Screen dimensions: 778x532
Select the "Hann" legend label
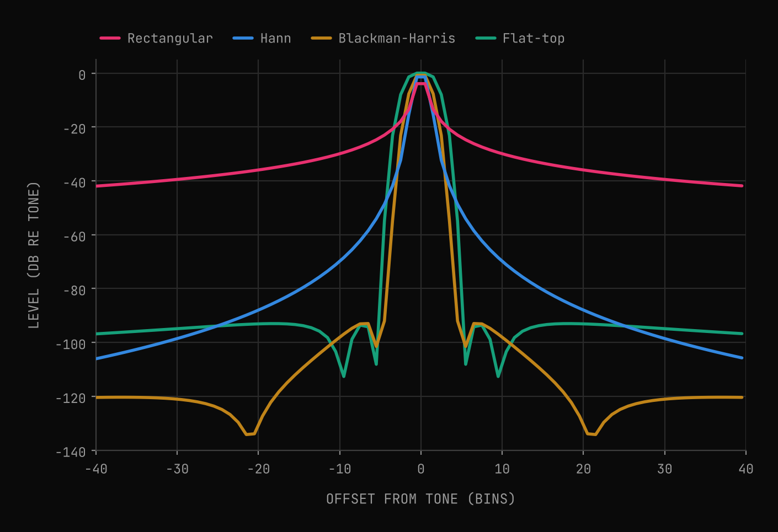[x=275, y=38]
